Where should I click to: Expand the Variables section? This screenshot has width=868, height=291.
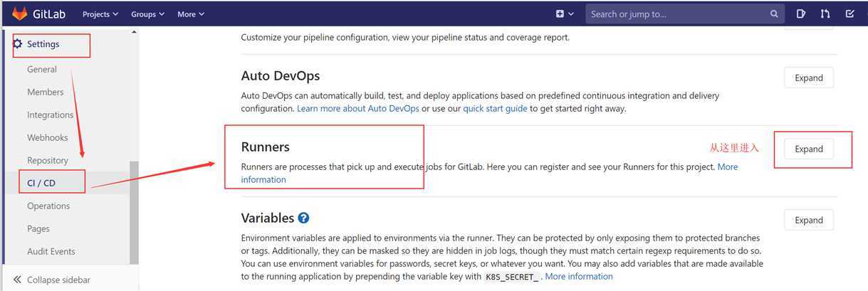809,220
